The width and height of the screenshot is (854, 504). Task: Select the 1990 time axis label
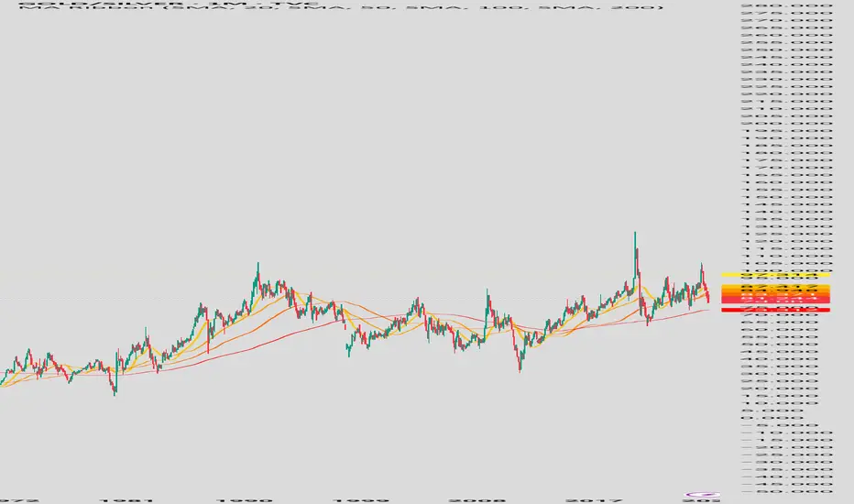coord(245,500)
